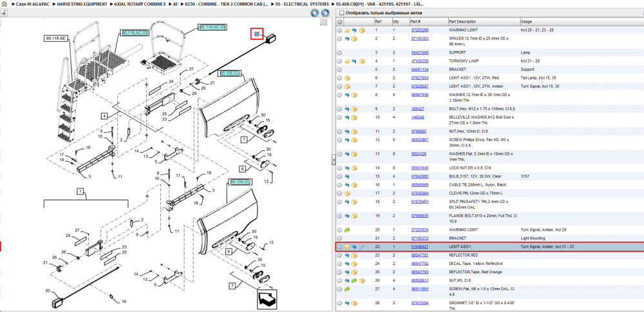Click green arrow for WARNING LIGHT 87283034
This screenshot has height=312, width=644.
pyautogui.click(x=347, y=229)
